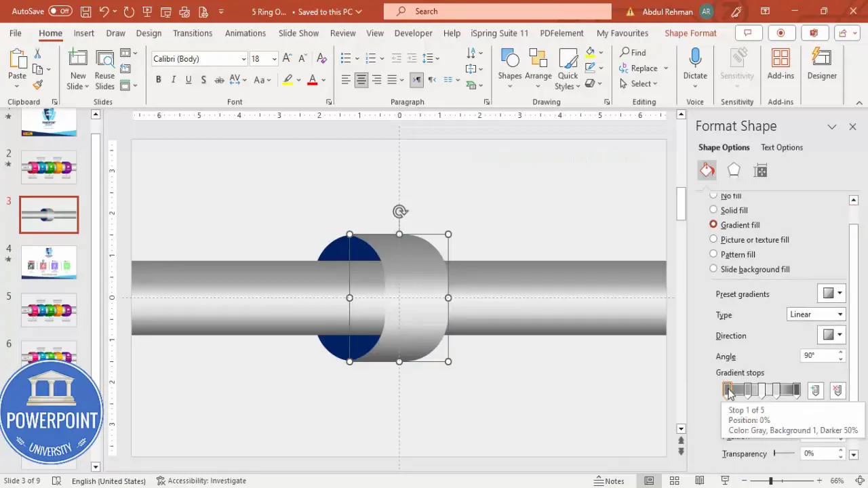Align text to the left

pos(346,80)
